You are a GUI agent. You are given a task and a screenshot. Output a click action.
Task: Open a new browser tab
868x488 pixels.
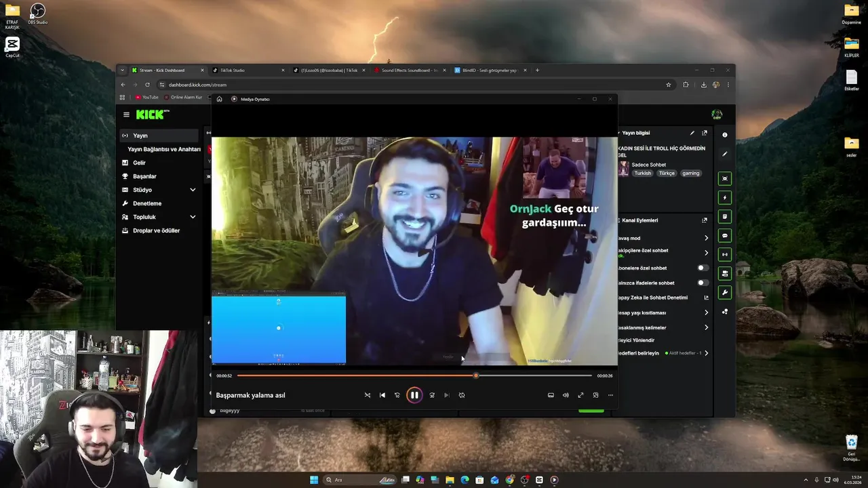point(537,70)
